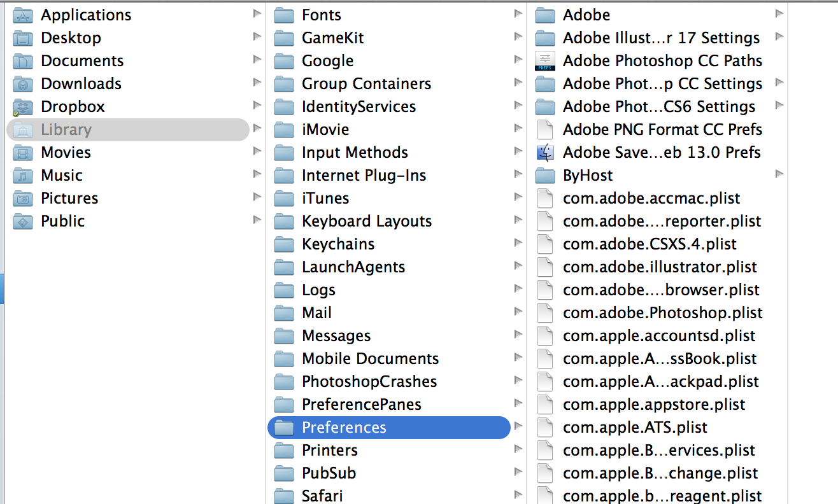Viewport: 838px width, 504px height.
Task: Click the Pictures folder icon
Action: [23, 199]
